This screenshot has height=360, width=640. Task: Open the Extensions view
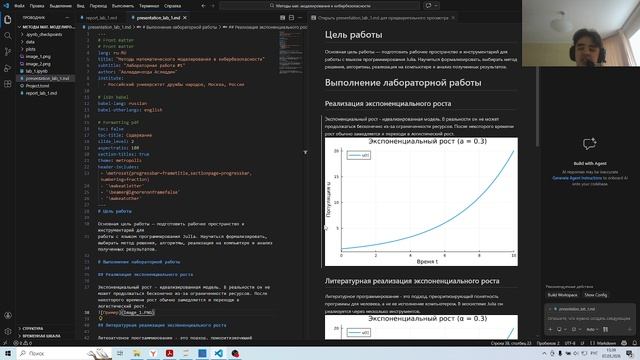click(x=7, y=84)
